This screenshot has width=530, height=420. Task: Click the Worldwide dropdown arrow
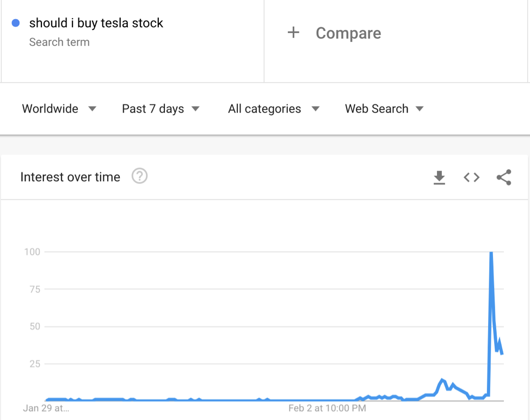(93, 109)
